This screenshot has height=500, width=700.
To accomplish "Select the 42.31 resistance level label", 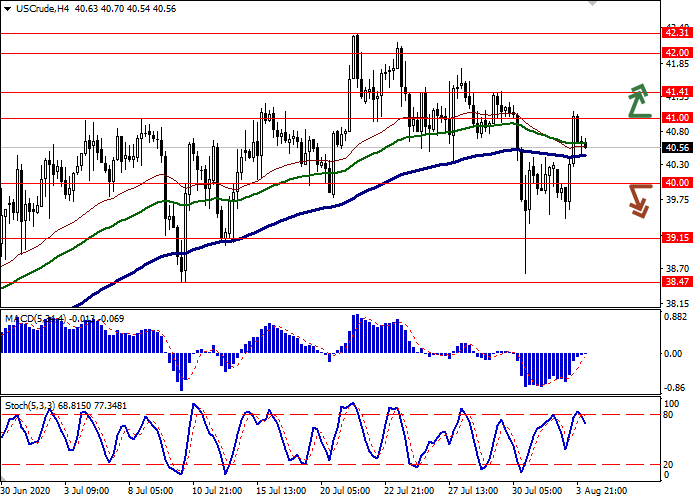I will (677, 33).
